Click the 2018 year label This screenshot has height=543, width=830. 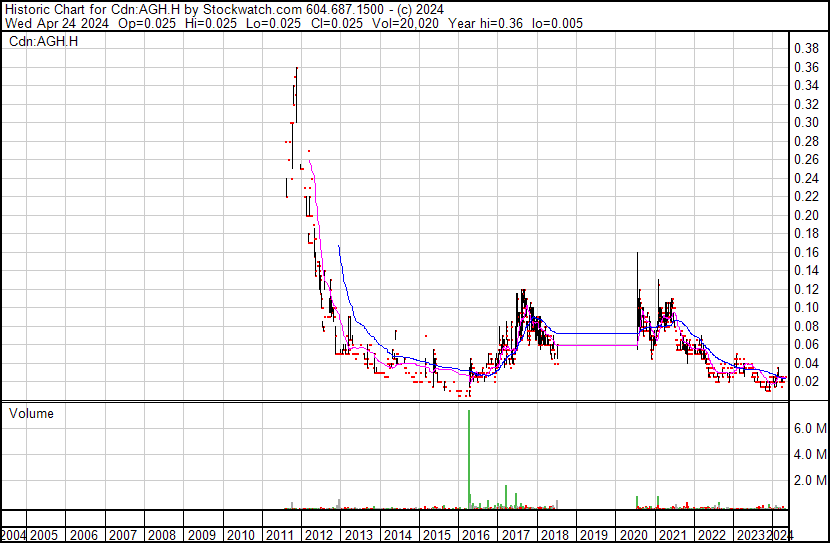[554, 535]
